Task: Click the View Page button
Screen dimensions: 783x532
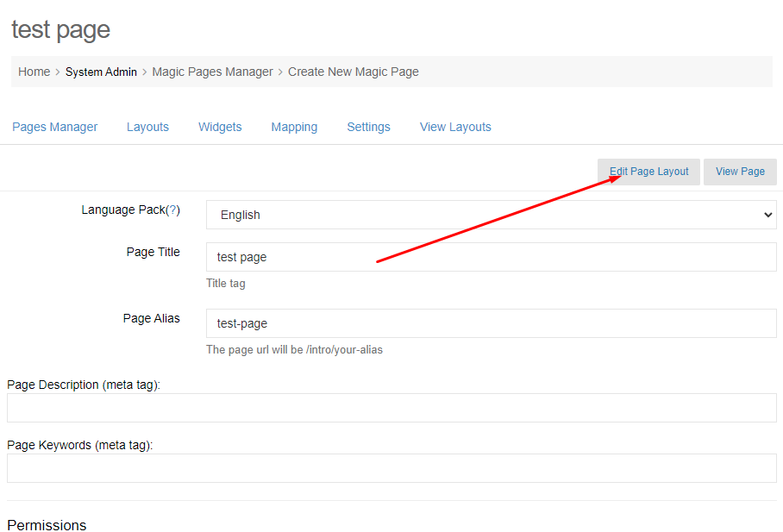Action: [740, 172]
